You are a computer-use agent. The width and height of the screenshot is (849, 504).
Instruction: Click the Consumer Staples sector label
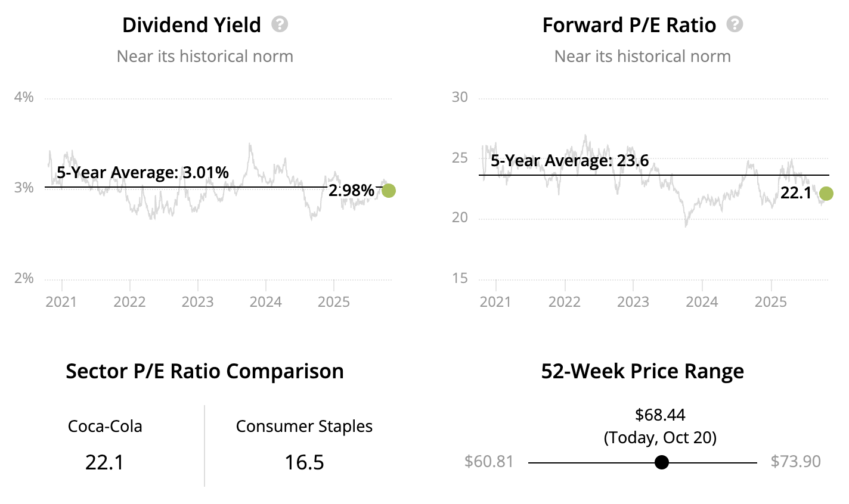click(x=304, y=427)
